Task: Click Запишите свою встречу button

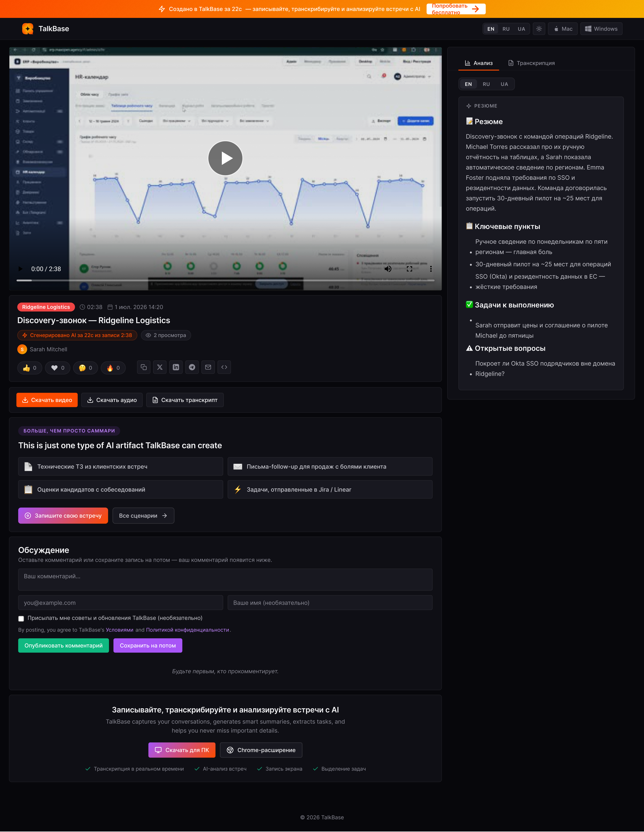Action: click(x=63, y=516)
